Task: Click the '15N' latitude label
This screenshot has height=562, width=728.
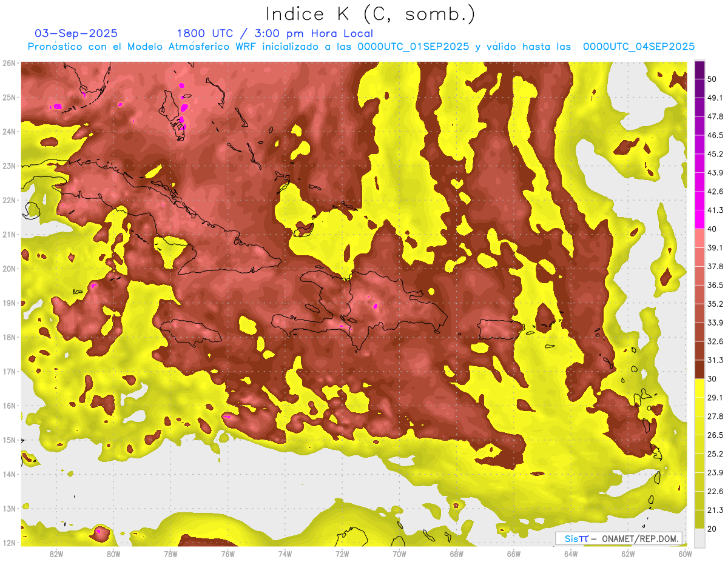Action: (8, 440)
